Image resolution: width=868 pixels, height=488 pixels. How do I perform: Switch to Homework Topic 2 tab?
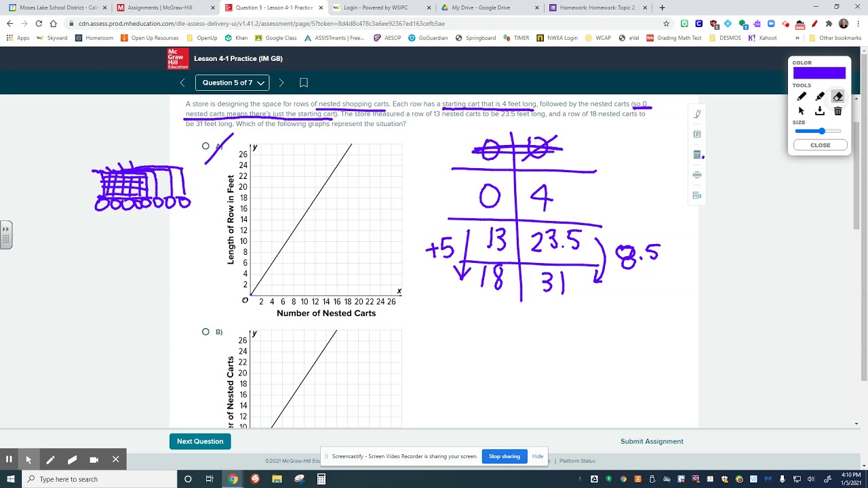597,7
